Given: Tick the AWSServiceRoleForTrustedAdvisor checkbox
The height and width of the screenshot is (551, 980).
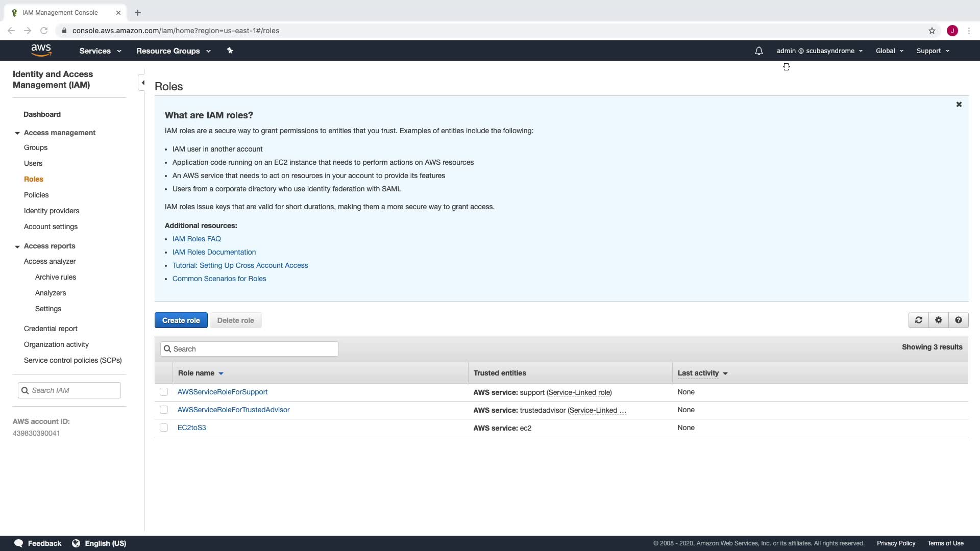Looking at the screenshot, I should point(164,410).
